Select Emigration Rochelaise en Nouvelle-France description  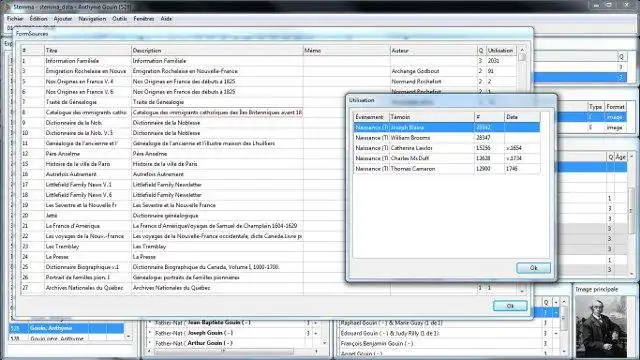click(185, 71)
